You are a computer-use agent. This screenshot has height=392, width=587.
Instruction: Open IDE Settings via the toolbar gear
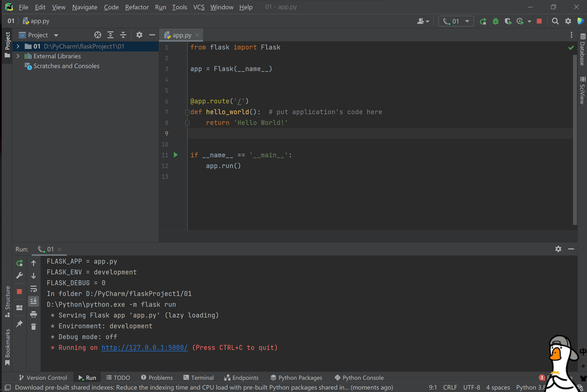coord(568,21)
